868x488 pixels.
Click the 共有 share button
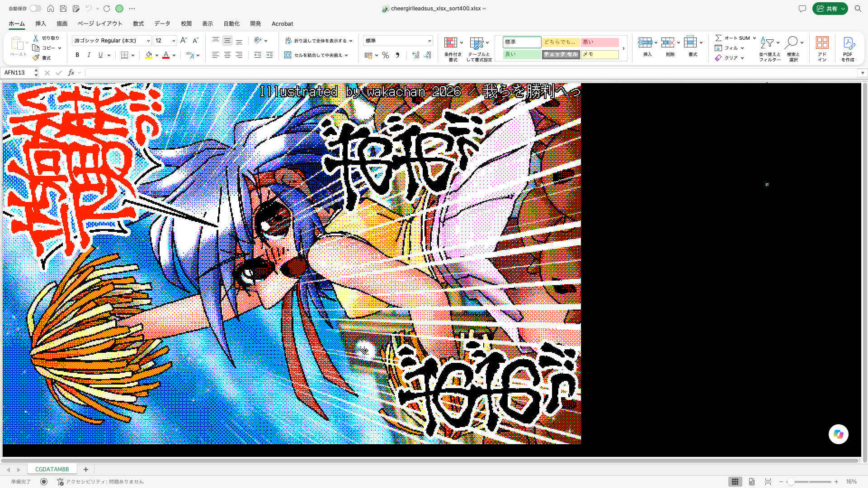pyautogui.click(x=830, y=9)
